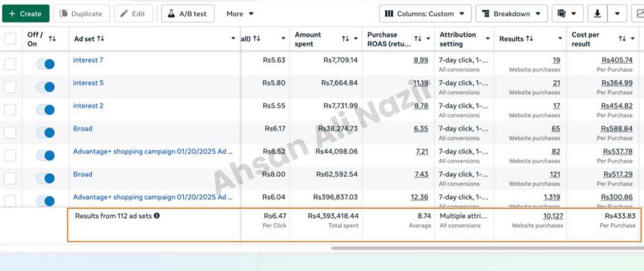The height and width of the screenshot is (271, 644).
Task: Open the interest 2 ad set link
Action: (88, 106)
